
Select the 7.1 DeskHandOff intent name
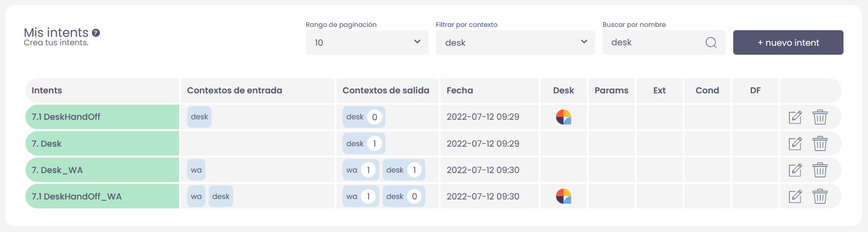tap(66, 117)
